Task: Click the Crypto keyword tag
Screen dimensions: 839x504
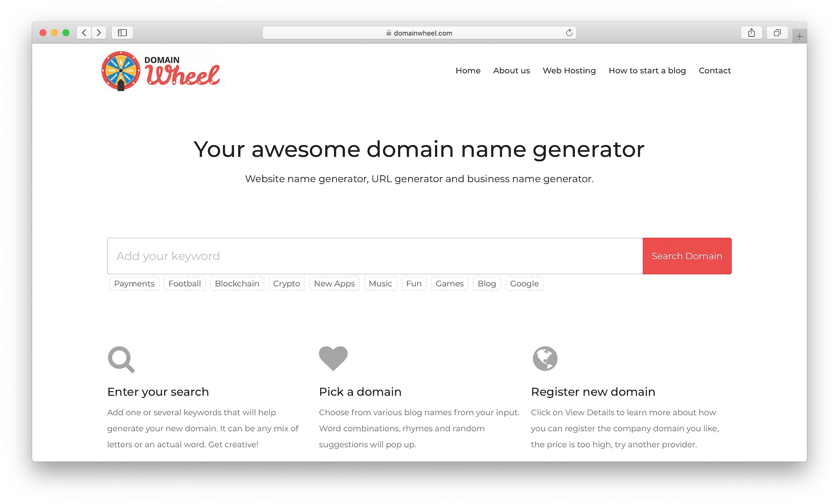Action: [286, 283]
